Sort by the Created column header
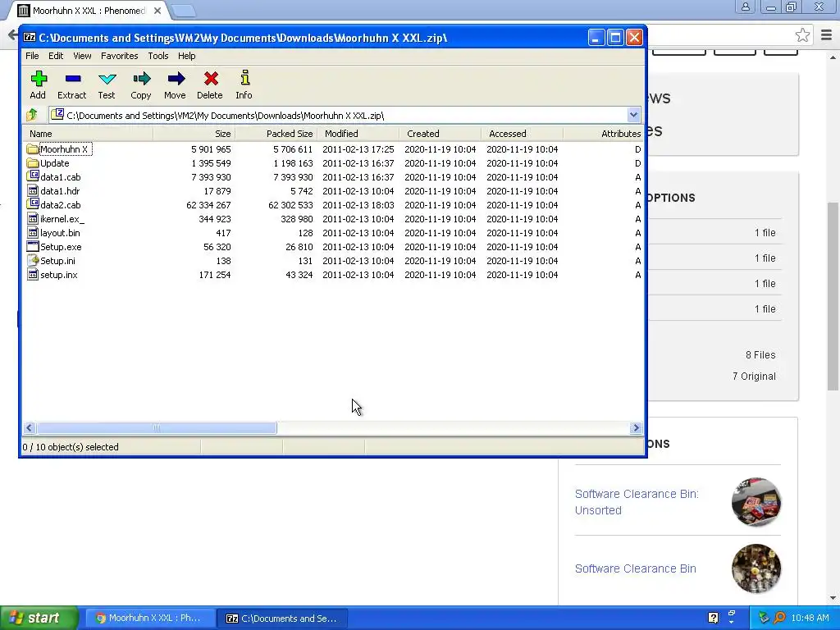 [x=441, y=134]
